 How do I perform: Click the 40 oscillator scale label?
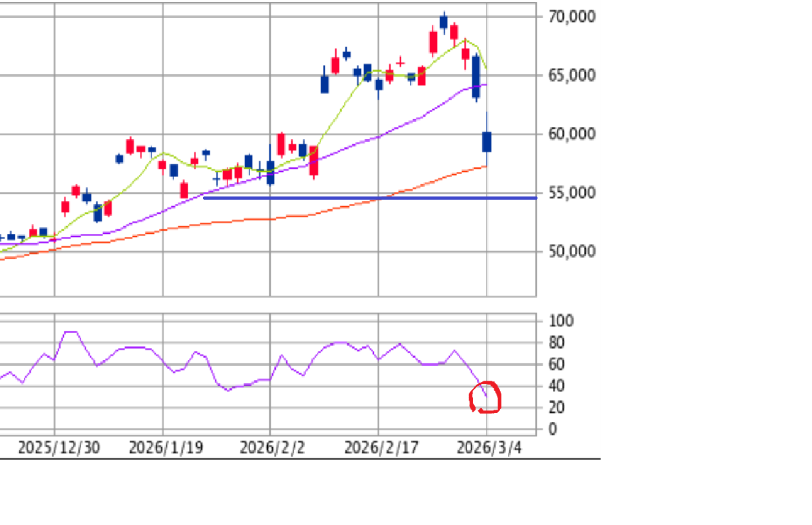[x=556, y=386]
